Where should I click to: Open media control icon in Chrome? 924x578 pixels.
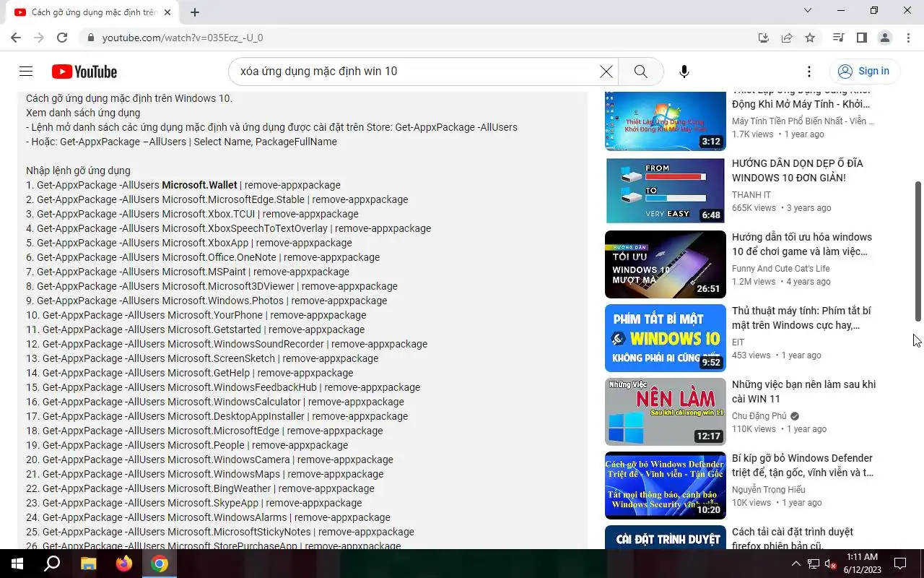tap(839, 38)
